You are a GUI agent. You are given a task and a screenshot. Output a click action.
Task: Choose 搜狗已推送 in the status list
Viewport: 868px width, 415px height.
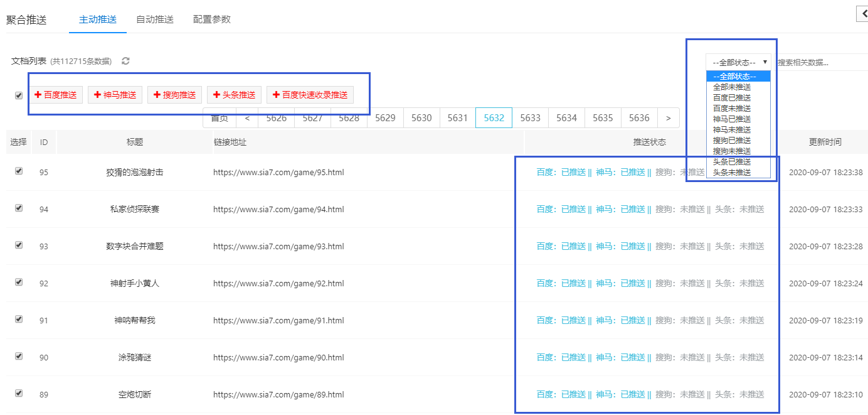coord(738,140)
